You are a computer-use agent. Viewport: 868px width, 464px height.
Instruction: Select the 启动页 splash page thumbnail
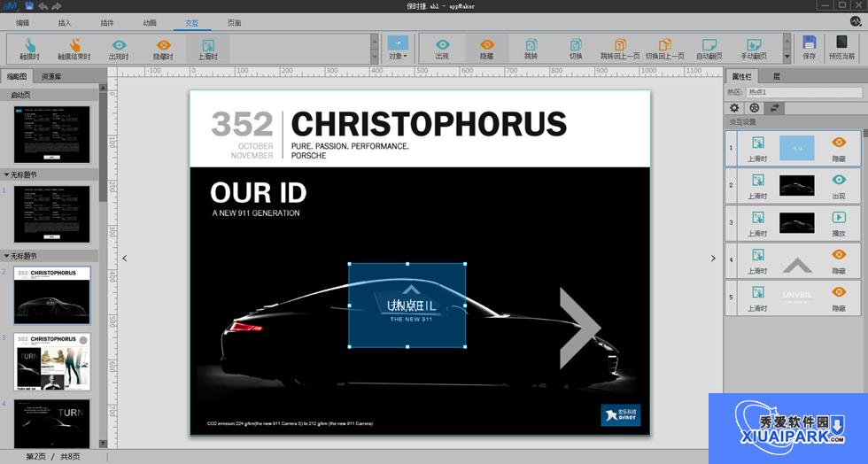click(52, 135)
